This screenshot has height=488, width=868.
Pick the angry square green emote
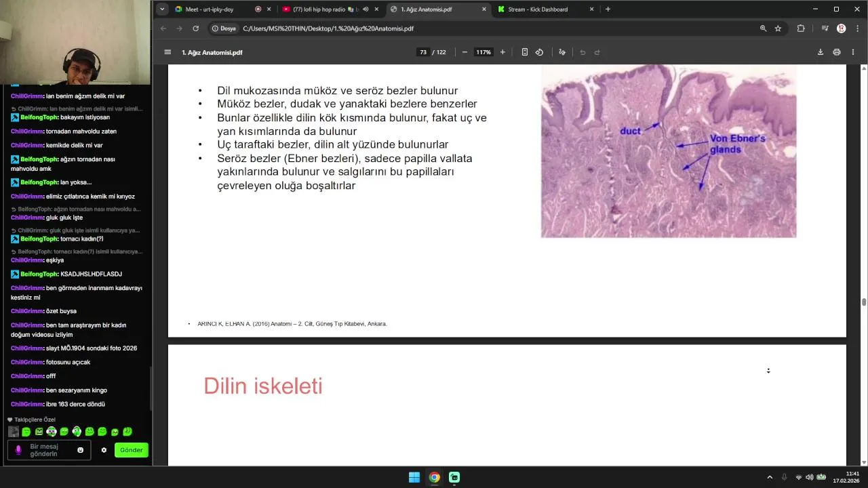point(39,432)
